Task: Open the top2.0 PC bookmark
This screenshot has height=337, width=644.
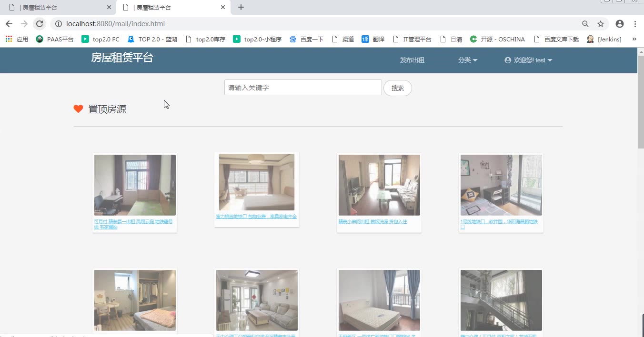Action: click(101, 39)
